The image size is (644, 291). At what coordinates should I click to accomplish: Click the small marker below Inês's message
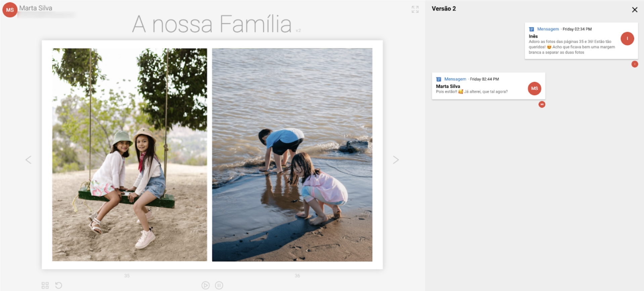coord(634,64)
